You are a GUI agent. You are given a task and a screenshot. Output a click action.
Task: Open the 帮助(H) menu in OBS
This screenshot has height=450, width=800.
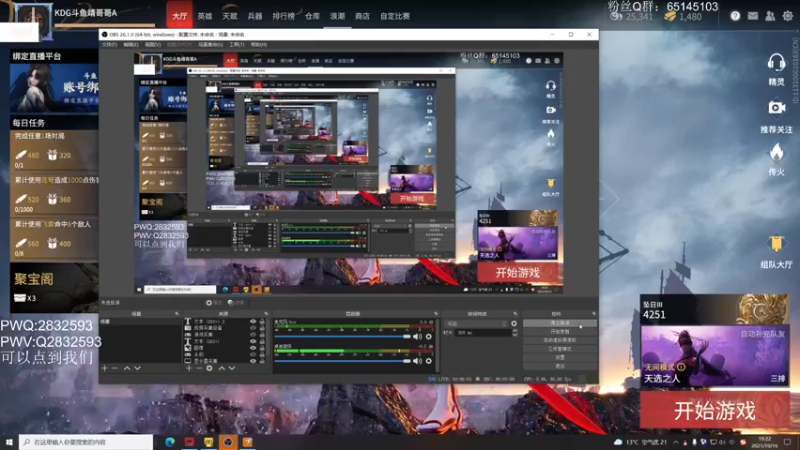259,45
